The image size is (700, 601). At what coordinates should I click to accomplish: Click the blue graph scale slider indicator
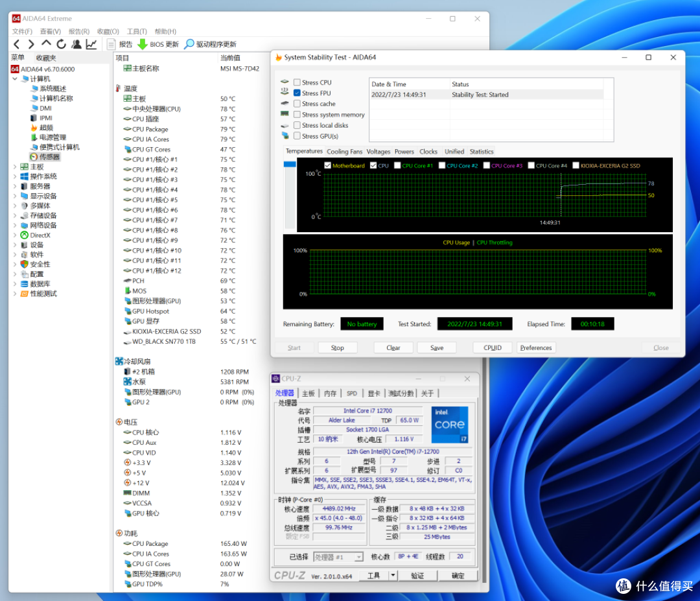click(x=290, y=164)
